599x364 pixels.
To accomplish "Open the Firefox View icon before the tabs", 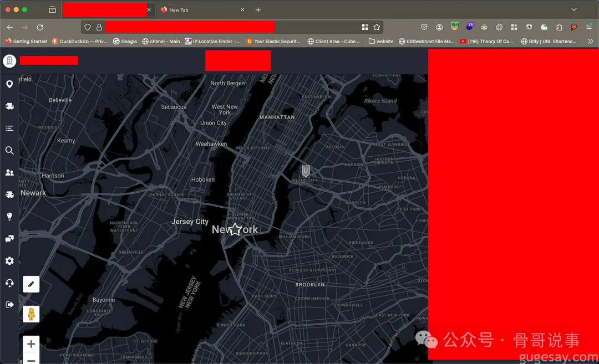I will point(52,10).
